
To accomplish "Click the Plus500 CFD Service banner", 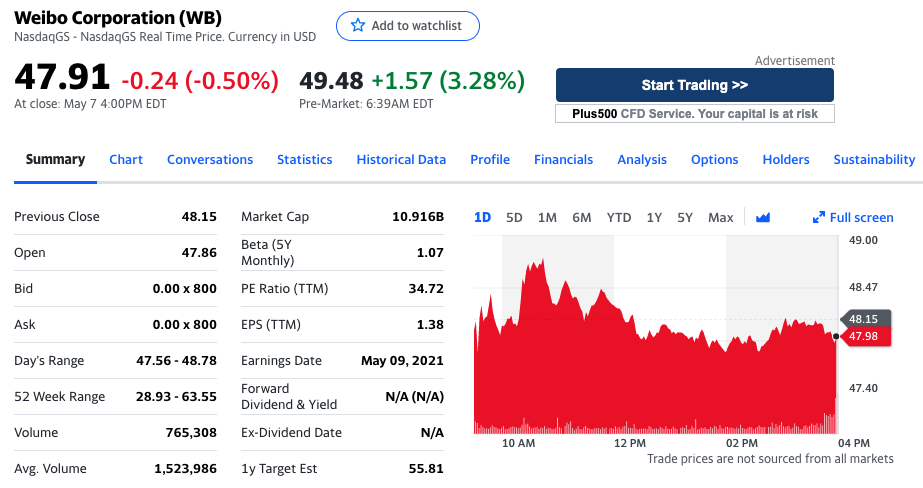I will click(x=695, y=114).
